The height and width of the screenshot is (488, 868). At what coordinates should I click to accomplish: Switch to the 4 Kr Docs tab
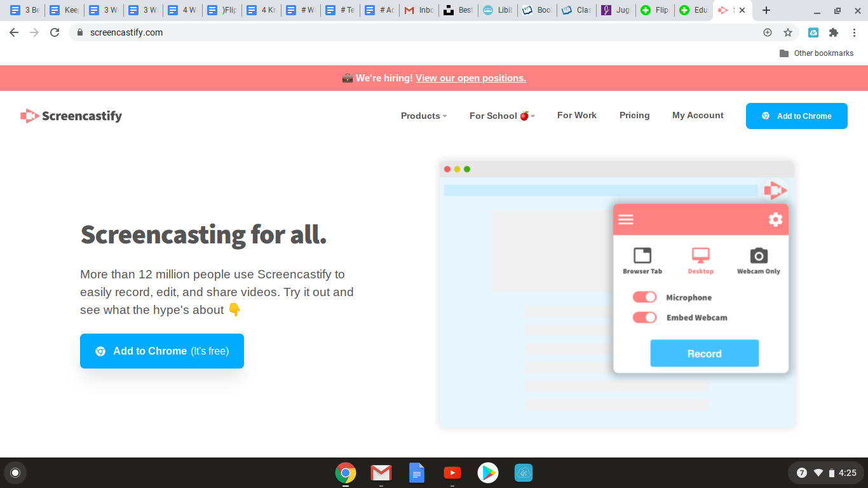pyautogui.click(x=261, y=10)
